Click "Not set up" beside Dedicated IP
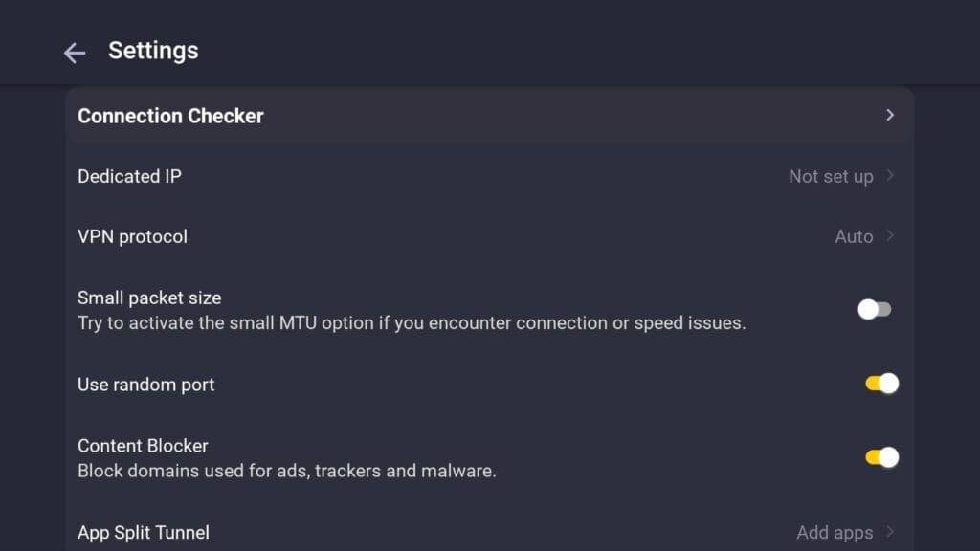Image resolution: width=980 pixels, height=551 pixels. (x=831, y=176)
